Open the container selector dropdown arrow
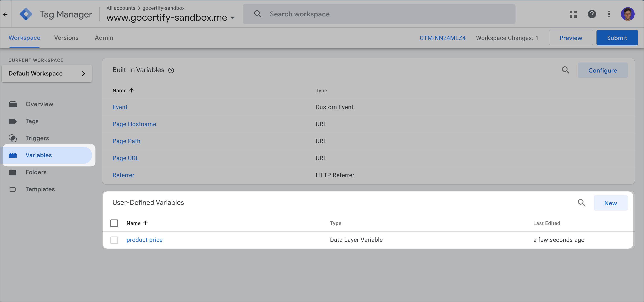This screenshot has width=644, height=302. pos(232,18)
